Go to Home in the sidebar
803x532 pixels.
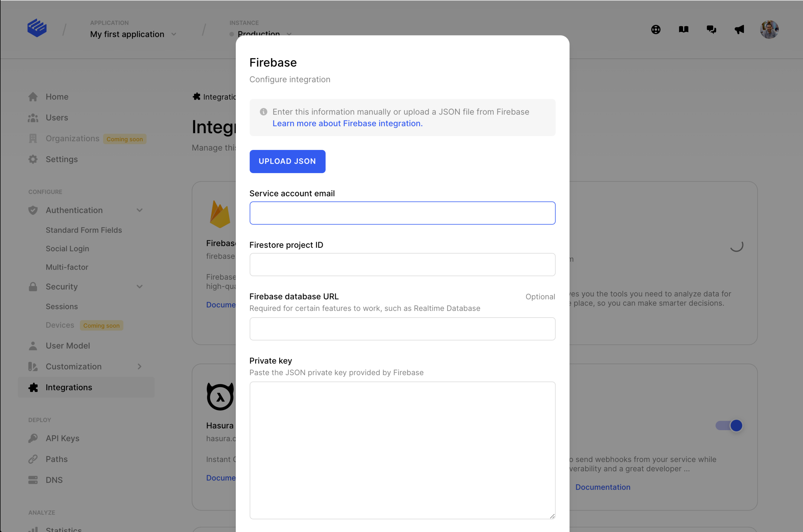tap(57, 97)
